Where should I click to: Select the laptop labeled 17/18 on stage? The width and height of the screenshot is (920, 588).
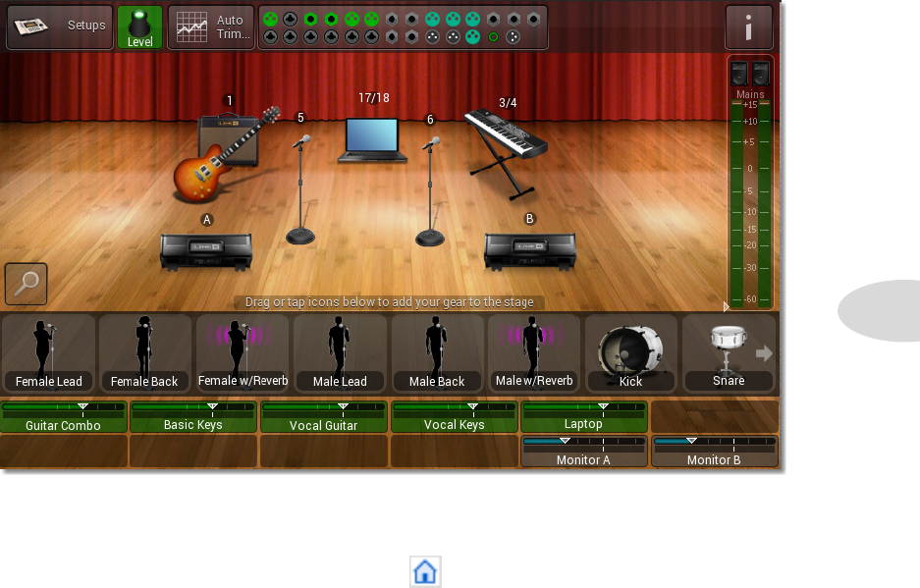tap(372, 140)
